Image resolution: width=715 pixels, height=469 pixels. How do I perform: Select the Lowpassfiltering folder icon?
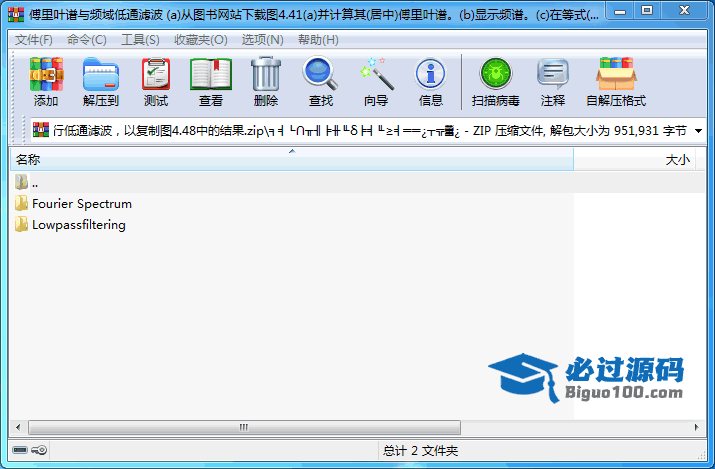(x=21, y=224)
